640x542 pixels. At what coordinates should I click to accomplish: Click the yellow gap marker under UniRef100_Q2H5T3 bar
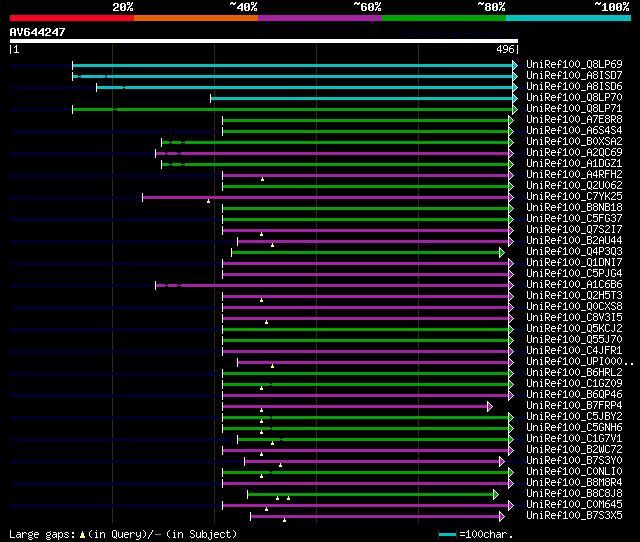[262, 300]
